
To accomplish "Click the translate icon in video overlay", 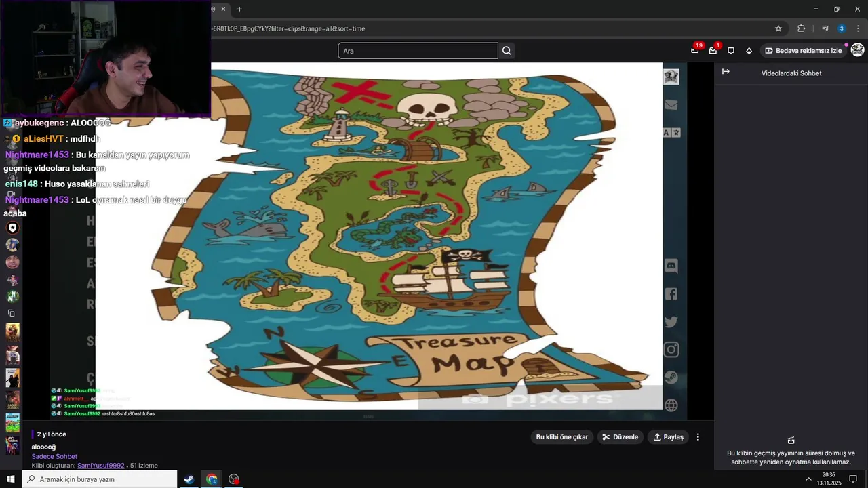I will [x=671, y=133].
